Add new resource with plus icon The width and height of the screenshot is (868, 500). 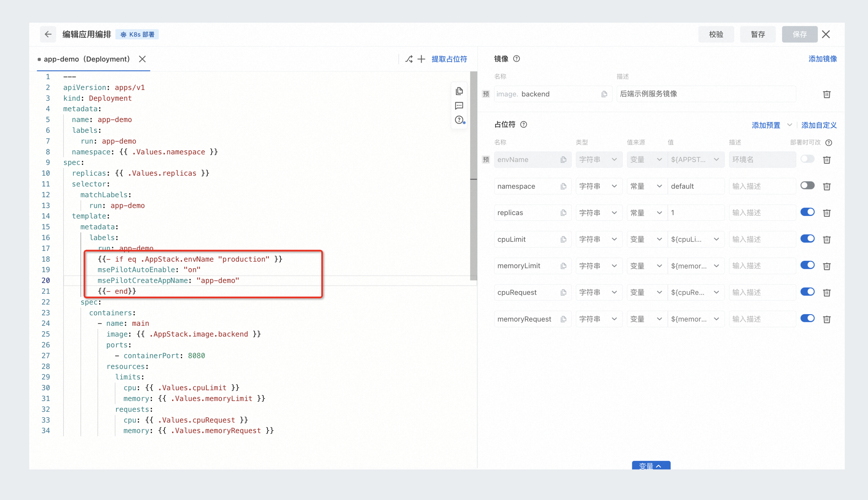coord(421,59)
